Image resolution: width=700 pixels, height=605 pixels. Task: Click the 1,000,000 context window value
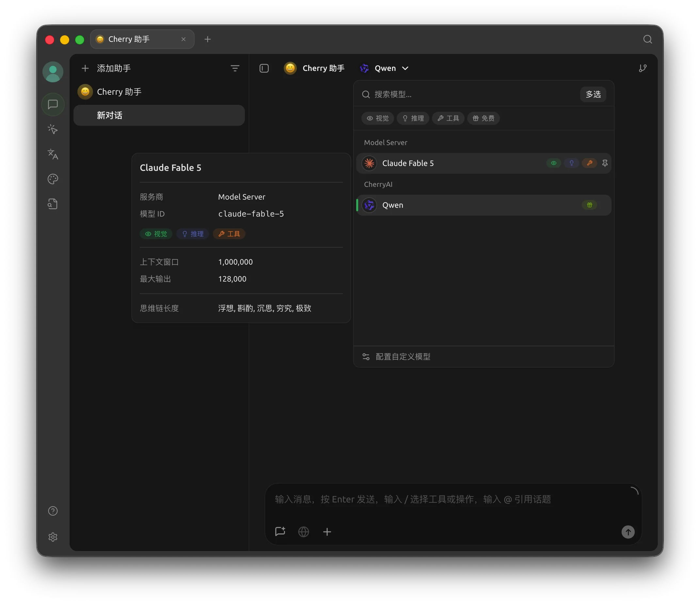click(x=235, y=262)
